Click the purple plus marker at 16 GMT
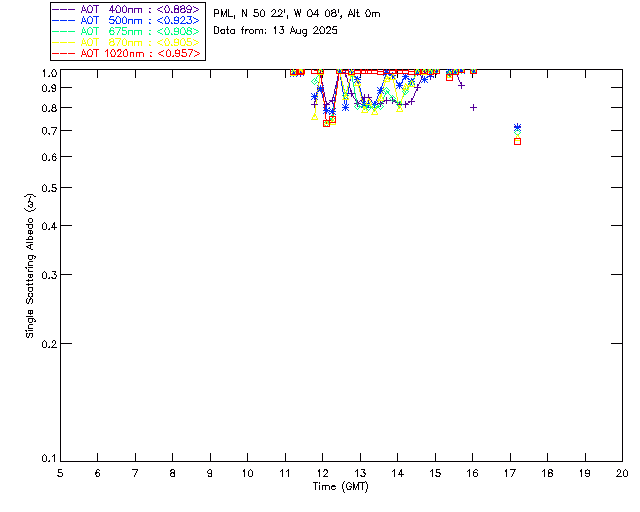 coord(473,108)
